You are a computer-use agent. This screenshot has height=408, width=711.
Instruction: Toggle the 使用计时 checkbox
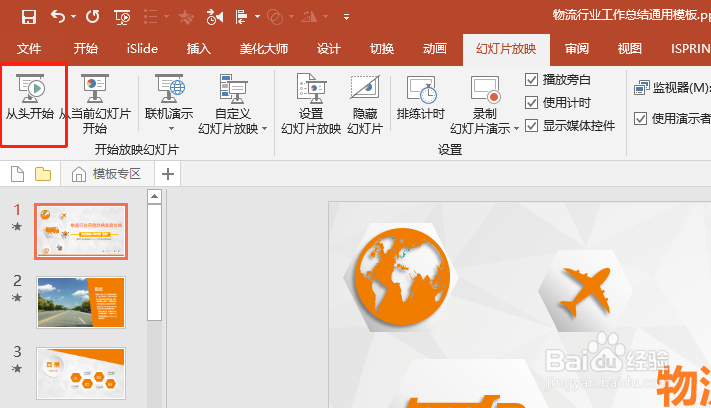531,102
